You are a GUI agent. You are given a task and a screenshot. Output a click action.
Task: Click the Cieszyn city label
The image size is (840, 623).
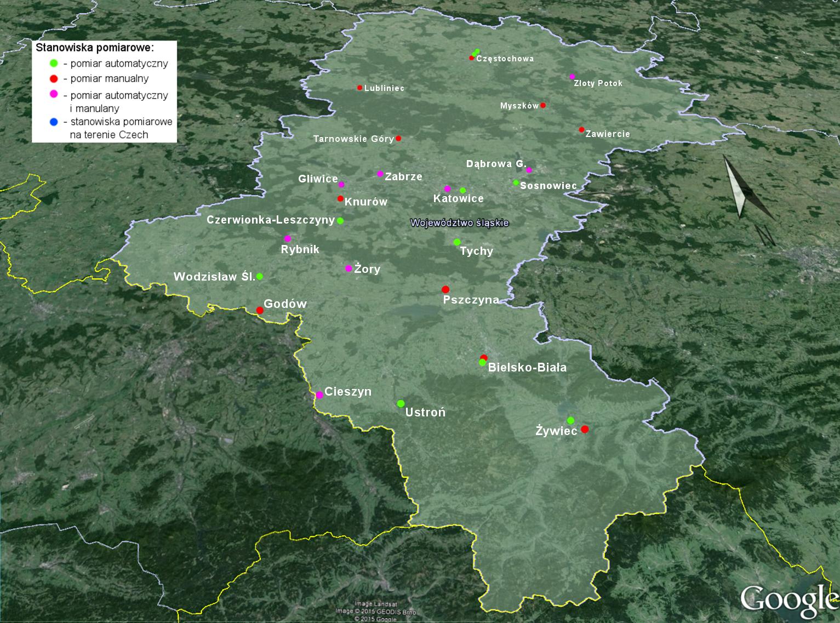pyautogui.click(x=348, y=392)
